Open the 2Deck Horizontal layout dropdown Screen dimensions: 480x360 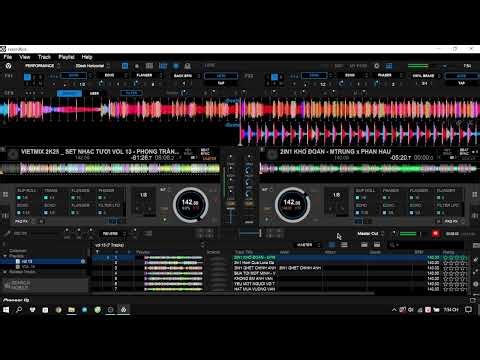pos(92,66)
